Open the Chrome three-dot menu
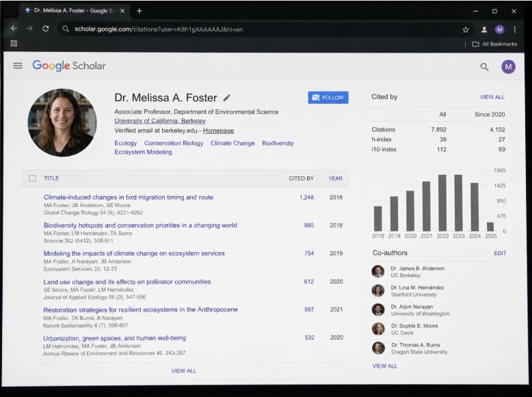532x397 pixels. pyautogui.click(x=515, y=30)
